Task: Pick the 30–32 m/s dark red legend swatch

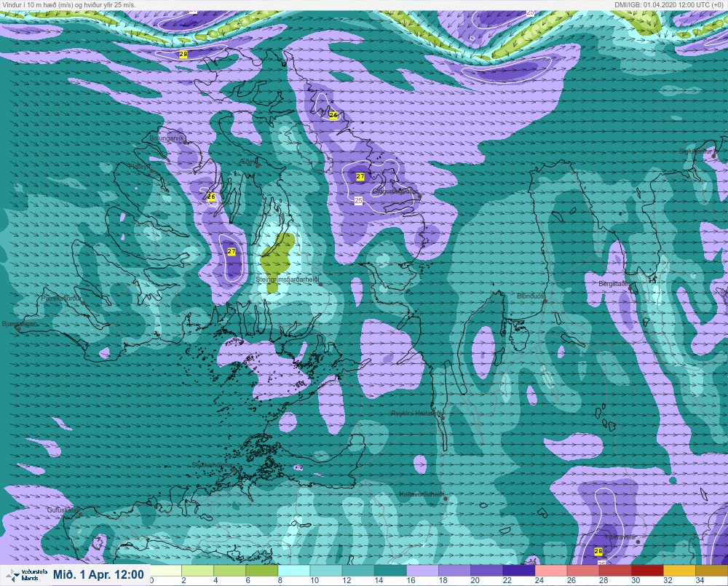Action: [x=648, y=570]
